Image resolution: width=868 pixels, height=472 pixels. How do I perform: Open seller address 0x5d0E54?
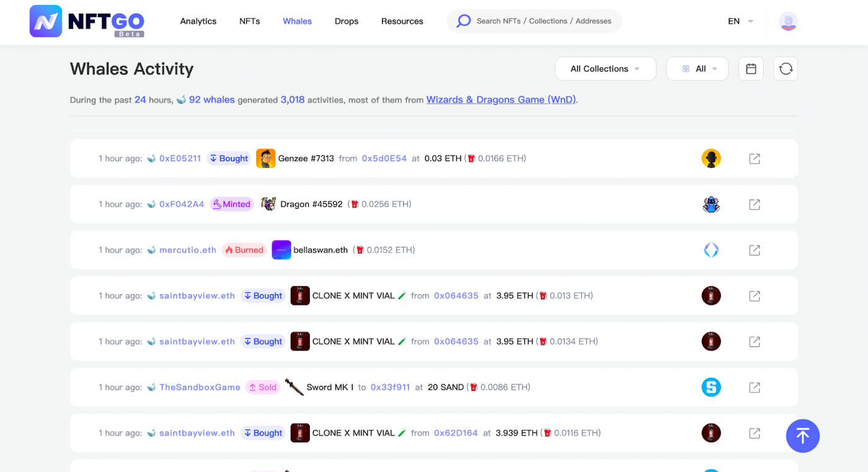click(x=384, y=159)
